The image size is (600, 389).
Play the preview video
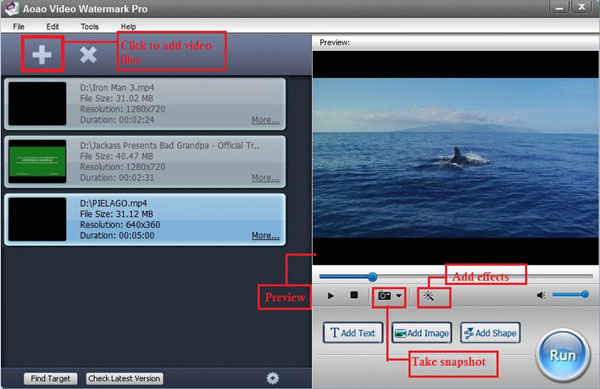[331, 296]
